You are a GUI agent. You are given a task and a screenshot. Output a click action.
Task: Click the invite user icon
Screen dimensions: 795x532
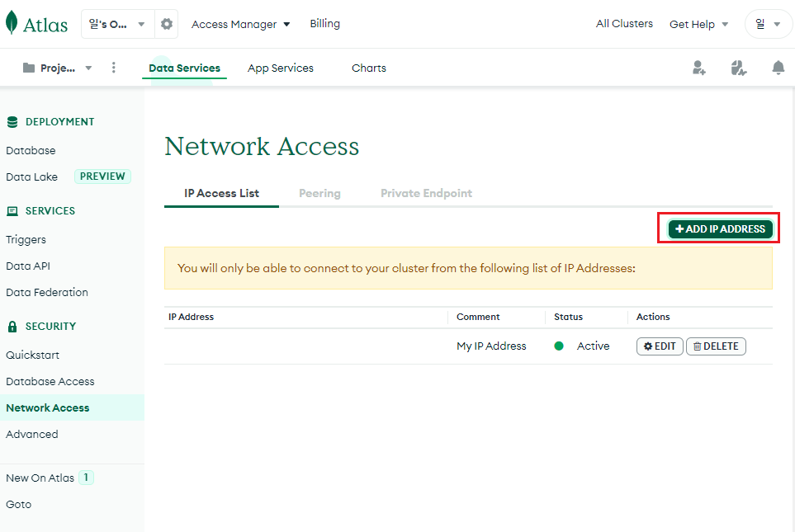699,68
